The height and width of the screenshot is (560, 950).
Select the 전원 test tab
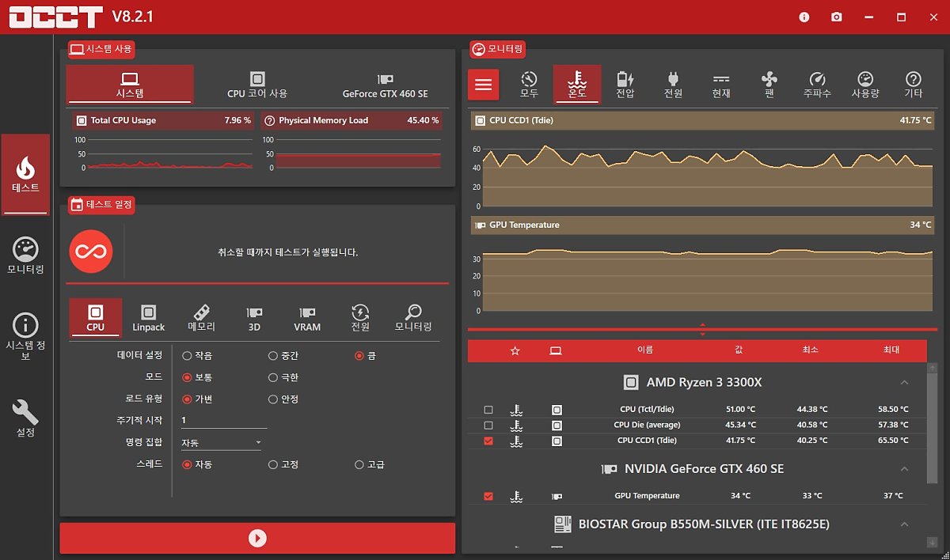tap(360, 318)
